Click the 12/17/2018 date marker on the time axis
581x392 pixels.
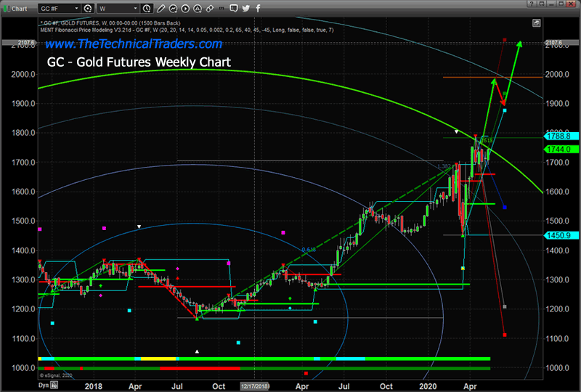pyautogui.click(x=255, y=386)
